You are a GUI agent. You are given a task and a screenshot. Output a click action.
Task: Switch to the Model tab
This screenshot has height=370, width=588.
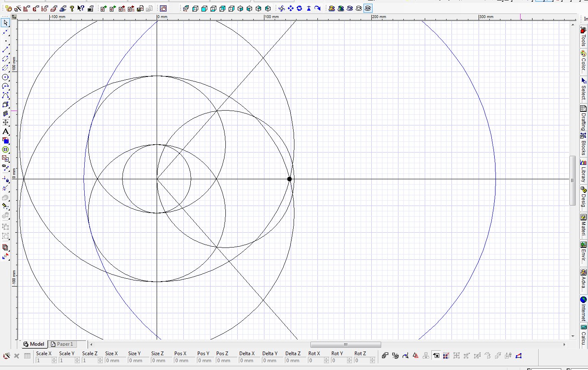pos(34,344)
